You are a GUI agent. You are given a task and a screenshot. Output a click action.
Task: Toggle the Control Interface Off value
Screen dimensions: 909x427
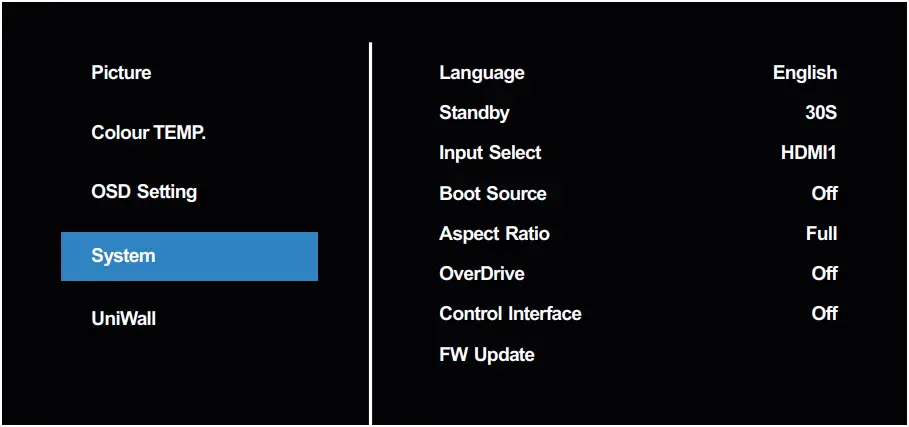tap(824, 314)
